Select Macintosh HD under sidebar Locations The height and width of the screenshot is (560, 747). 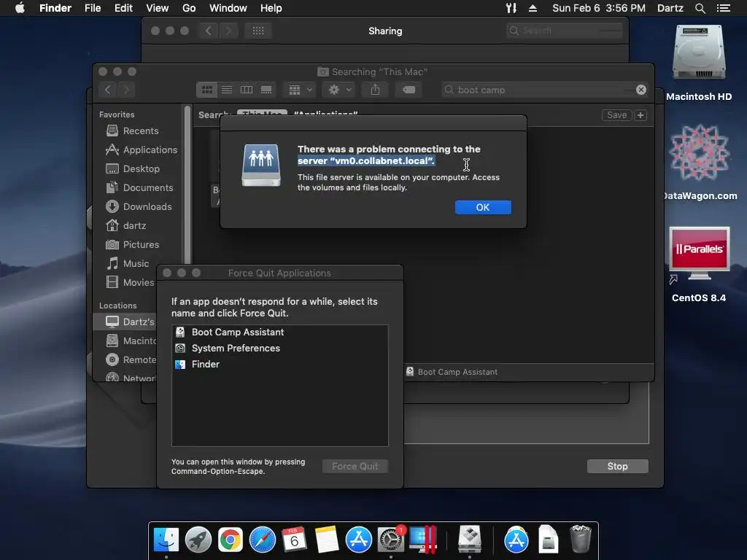click(131, 341)
